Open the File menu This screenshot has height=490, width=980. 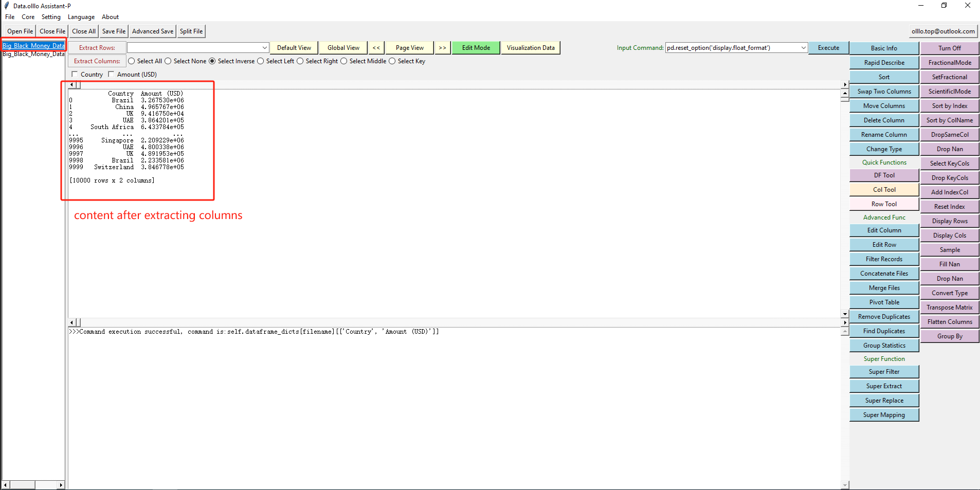10,17
